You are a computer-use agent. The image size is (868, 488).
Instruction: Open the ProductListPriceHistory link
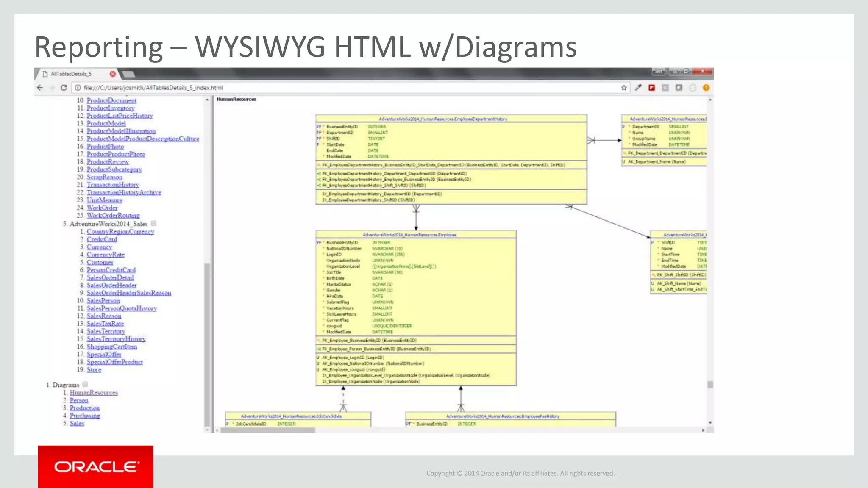point(120,116)
